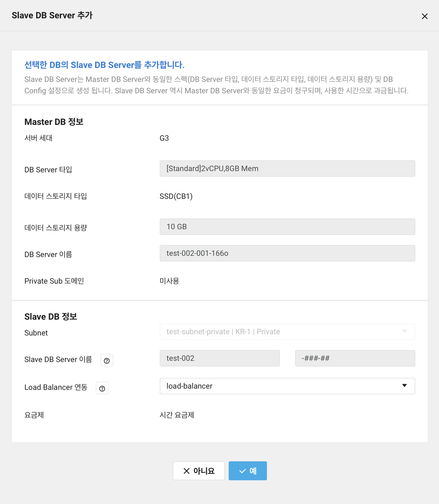Image resolution: width=439 pixels, height=504 pixels.
Task: Click the G3 server generation value
Action: click(x=164, y=138)
